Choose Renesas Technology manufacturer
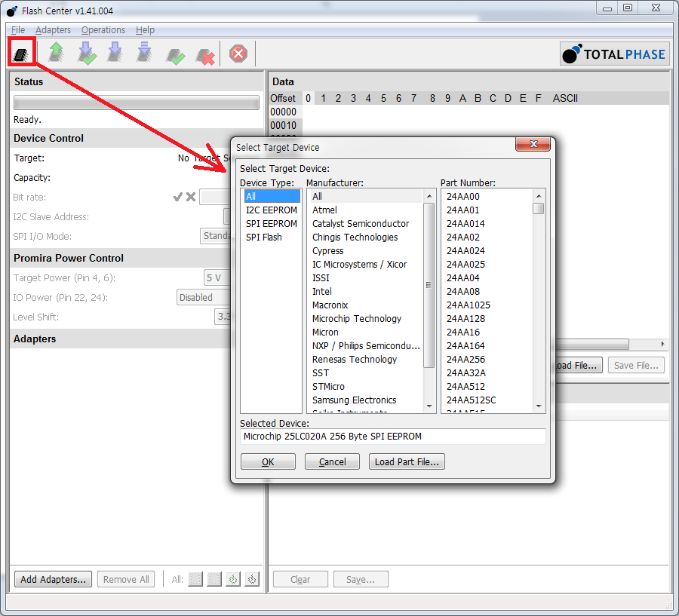Viewport: 679px width, 616px height. pos(366,360)
